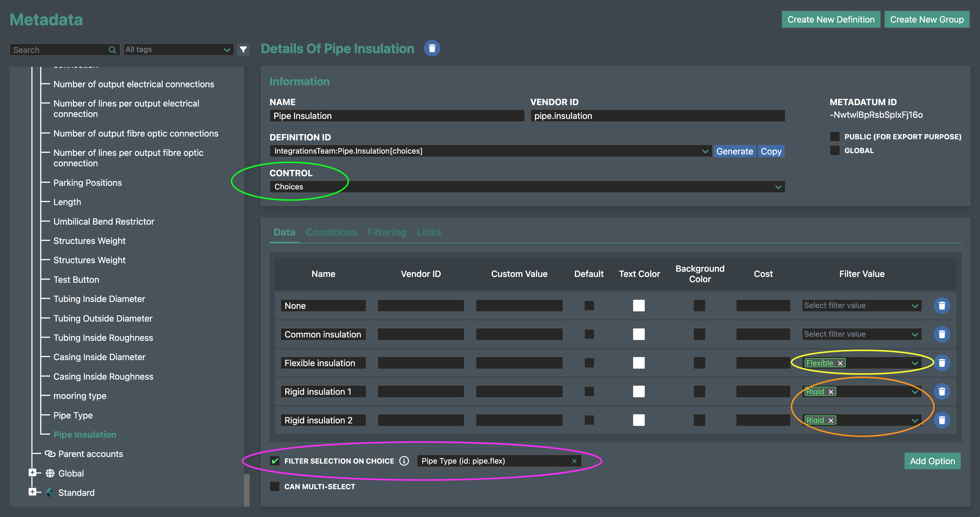Viewport: 980px width, 517px height.
Task: Select Parking Positions in the tree
Action: [88, 183]
